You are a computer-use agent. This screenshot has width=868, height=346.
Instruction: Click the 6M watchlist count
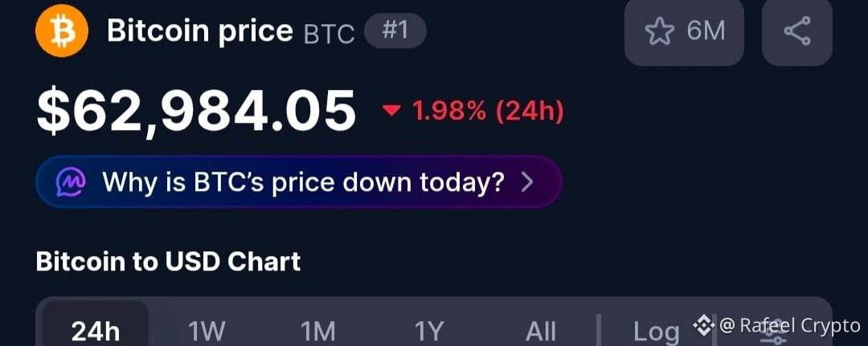[706, 31]
